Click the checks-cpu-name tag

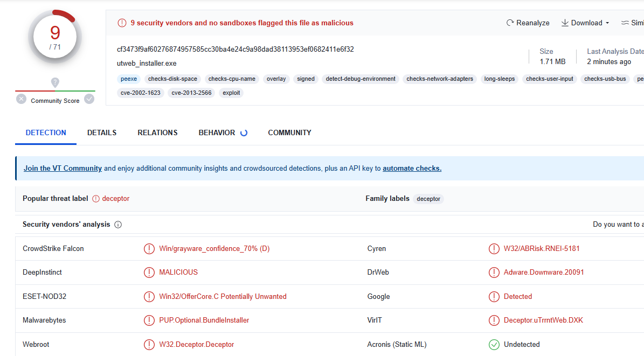coord(232,79)
